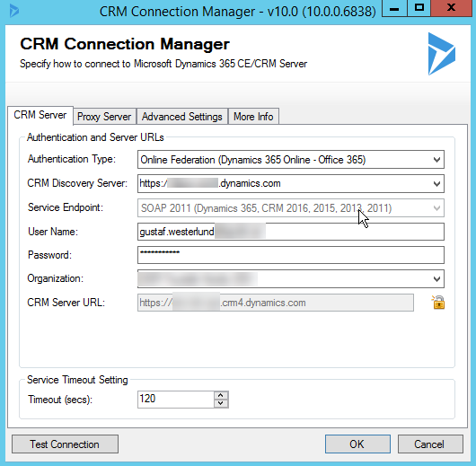Go to the More Info tab
The width and height of the screenshot is (476, 466).
coord(253,117)
